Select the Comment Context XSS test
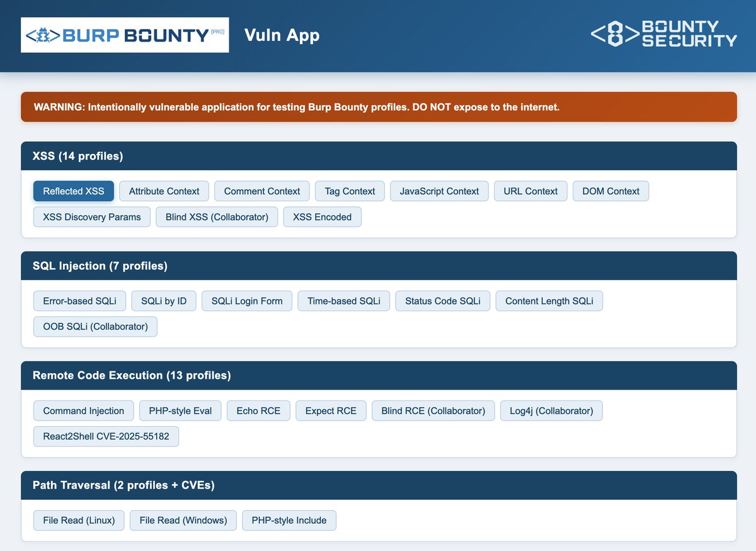The image size is (756, 551). coord(261,191)
